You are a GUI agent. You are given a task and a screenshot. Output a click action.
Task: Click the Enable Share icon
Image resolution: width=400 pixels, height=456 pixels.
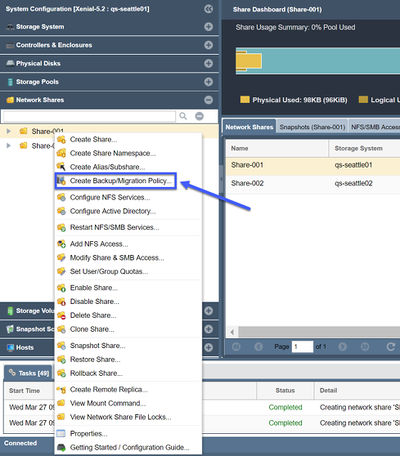[61, 288]
